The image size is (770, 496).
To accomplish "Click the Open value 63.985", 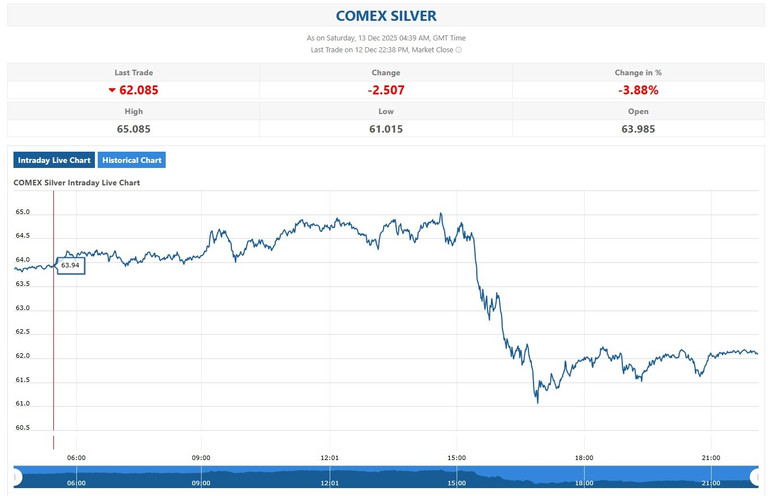I will tap(637, 128).
